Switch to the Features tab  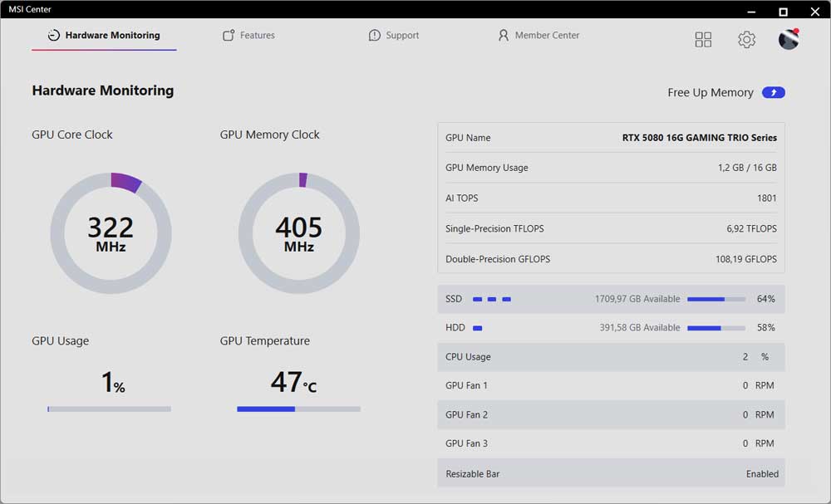coord(248,36)
